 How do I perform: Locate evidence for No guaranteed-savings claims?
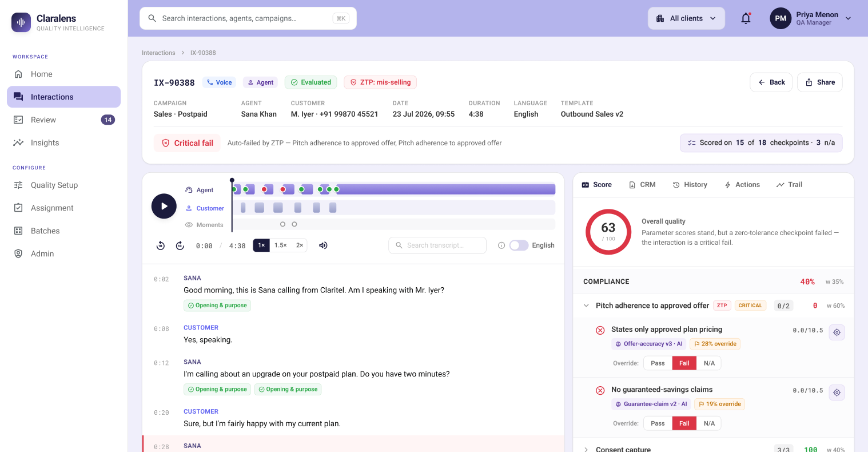(837, 392)
